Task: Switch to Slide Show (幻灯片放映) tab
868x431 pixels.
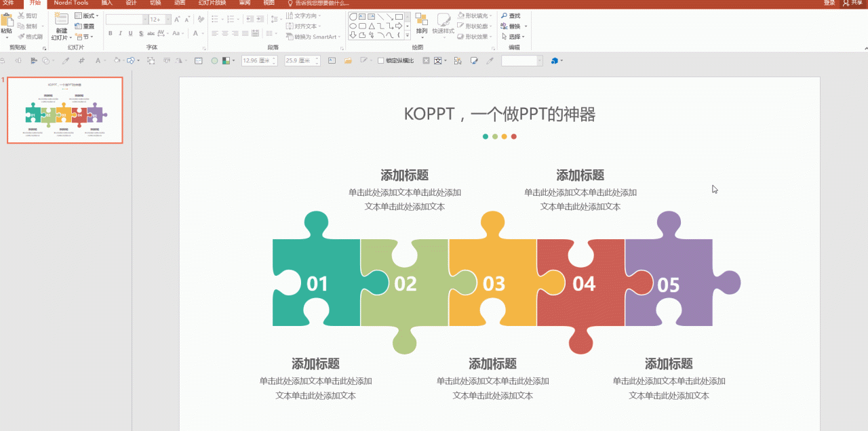Action: [x=212, y=3]
